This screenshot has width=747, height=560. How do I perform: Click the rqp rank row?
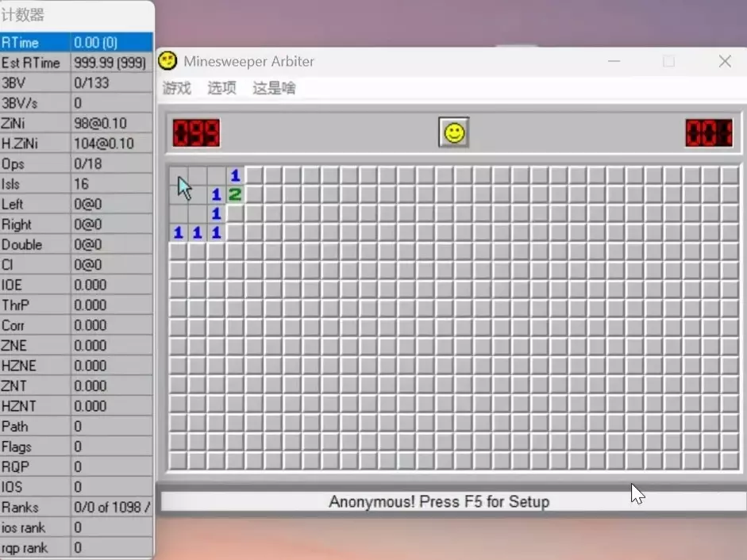[x=76, y=547]
